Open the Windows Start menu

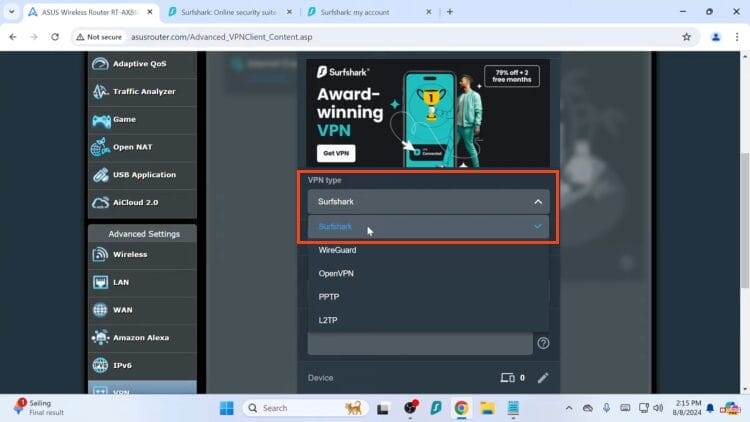[x=227, y=408]
